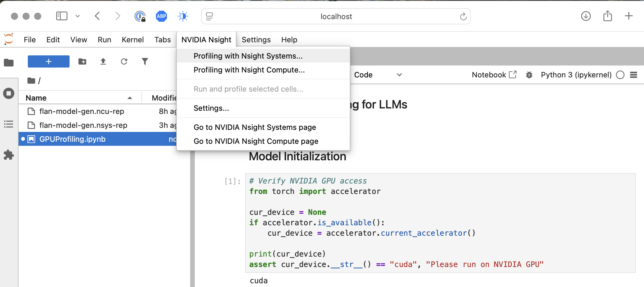Click the localhost address field

tap(336, 17)
